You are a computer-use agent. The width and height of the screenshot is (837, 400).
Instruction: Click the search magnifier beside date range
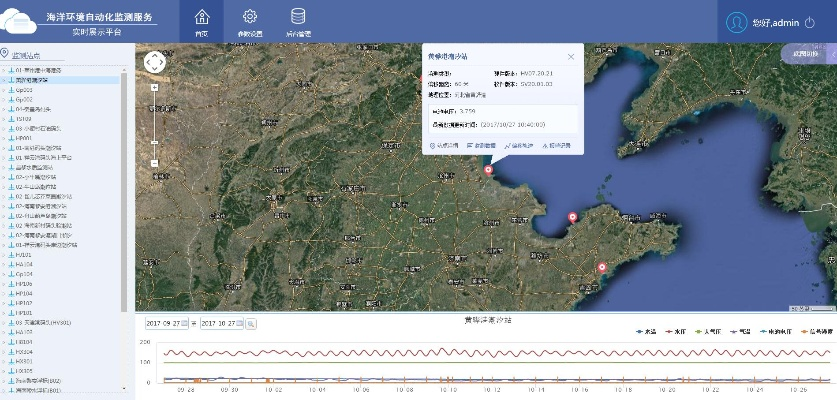251,324
